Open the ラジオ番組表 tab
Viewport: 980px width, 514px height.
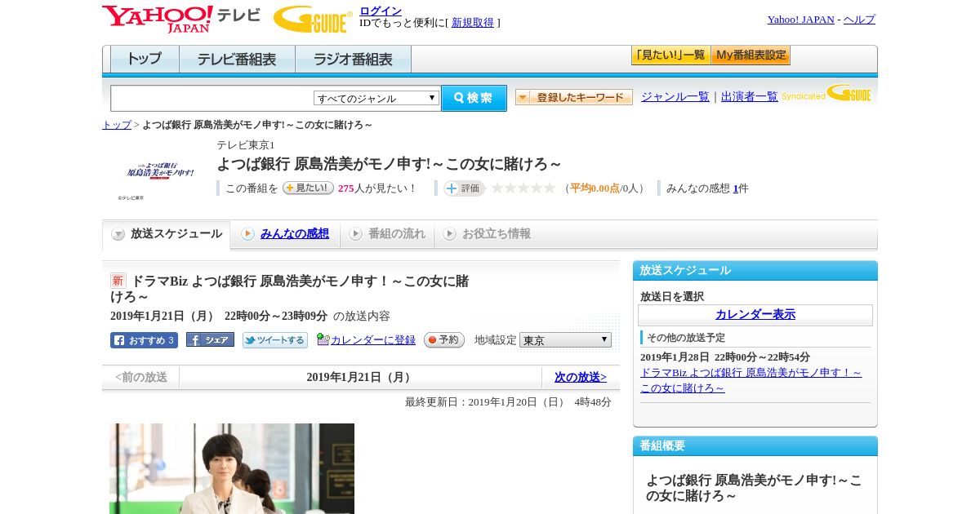353,60
